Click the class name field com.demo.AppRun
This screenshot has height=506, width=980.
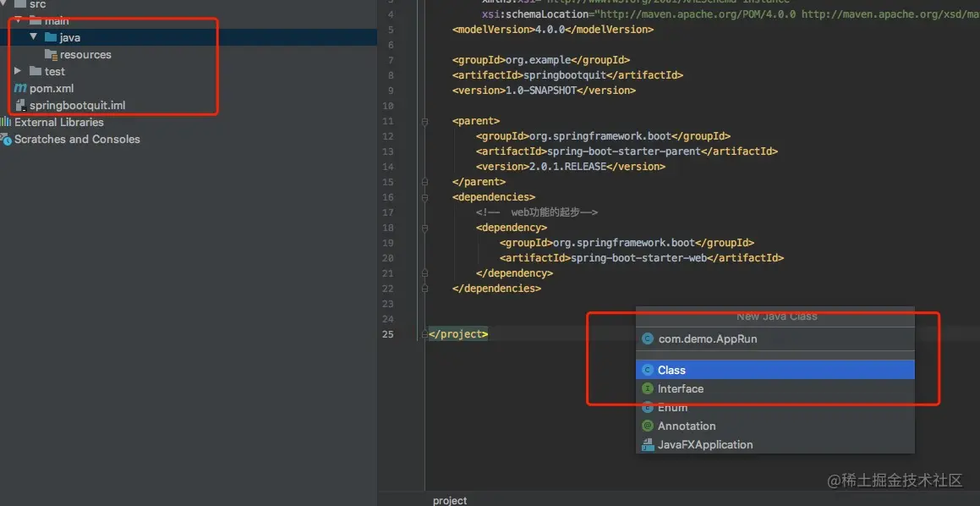(775, 339)
